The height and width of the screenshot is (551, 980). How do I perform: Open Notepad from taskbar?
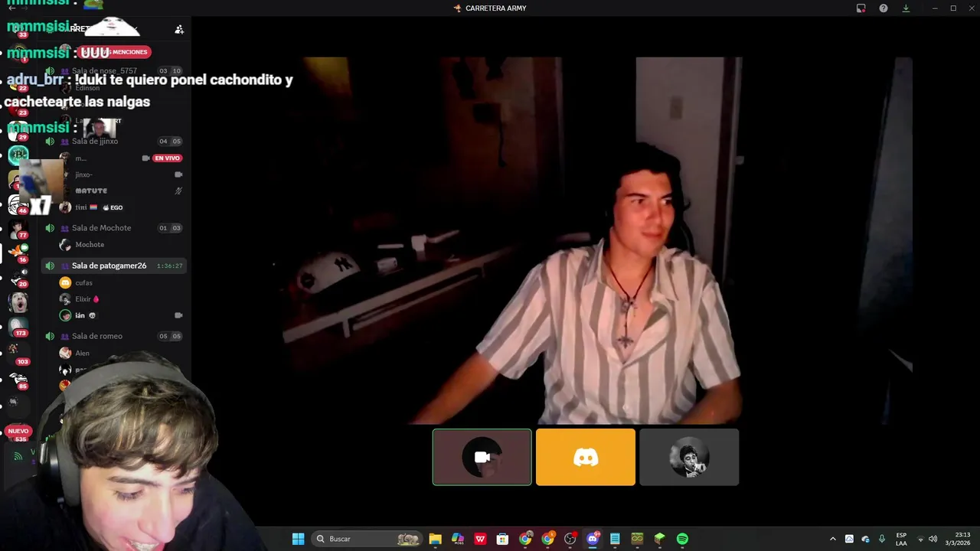[615, 539]
